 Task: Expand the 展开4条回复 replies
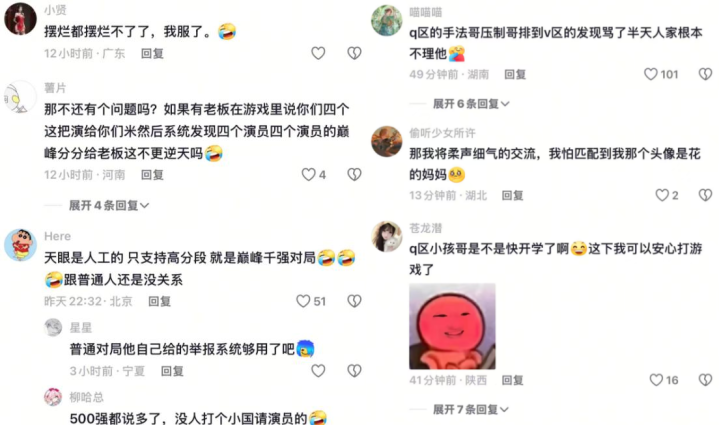click(109, 205)
